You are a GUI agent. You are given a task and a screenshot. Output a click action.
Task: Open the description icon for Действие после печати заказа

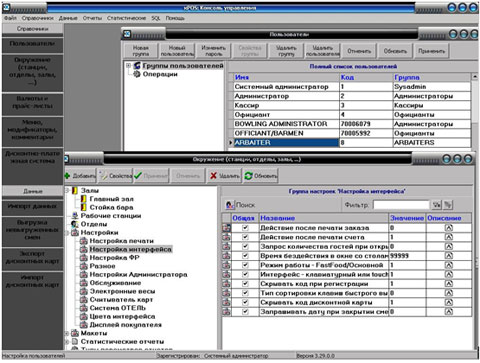click(x=449, y=228)
